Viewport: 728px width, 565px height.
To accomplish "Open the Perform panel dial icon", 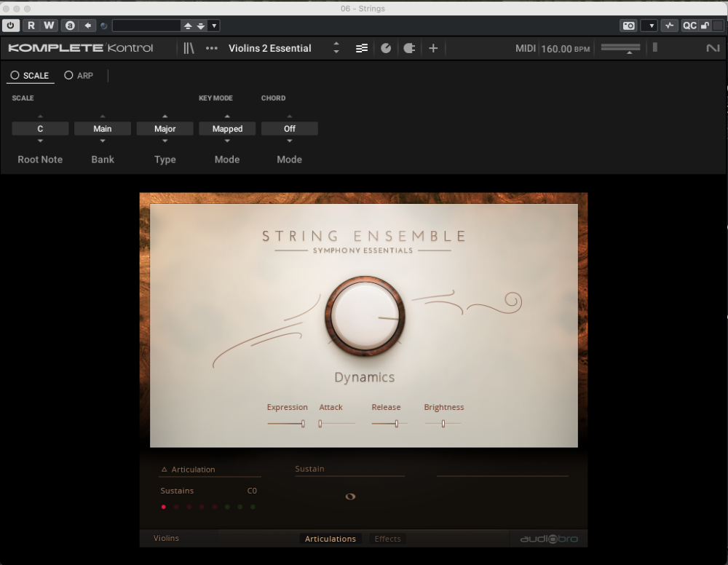I will click(386, 48).
